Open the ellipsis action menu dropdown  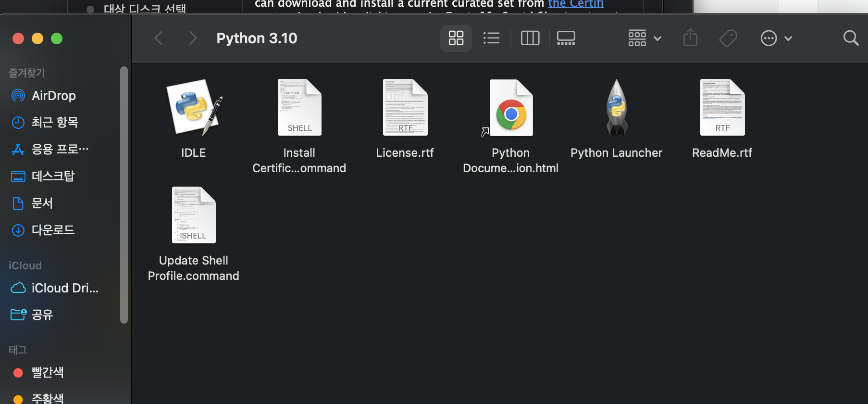pos(776,38)
